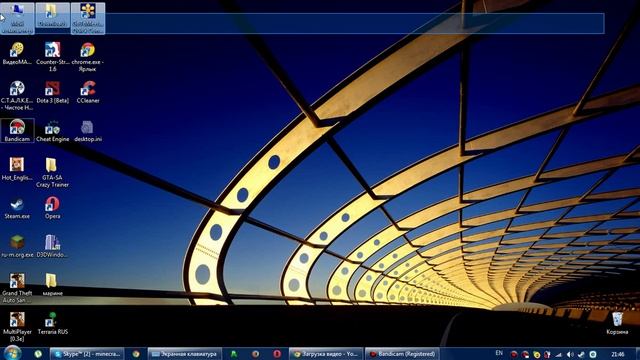Open the green figure icon in taskbar
640x360 pixels.
pos(233,354)
